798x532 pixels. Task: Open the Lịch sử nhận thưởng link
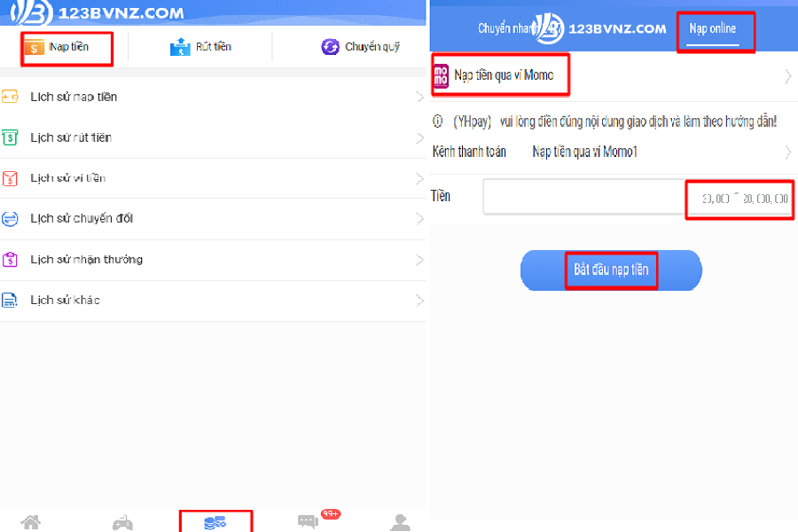[87, 260]
